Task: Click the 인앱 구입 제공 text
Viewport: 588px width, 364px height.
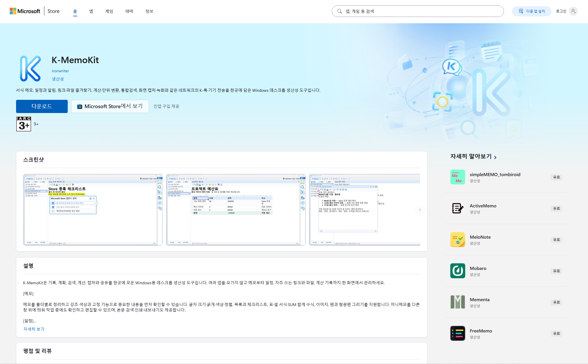Action: pos(166,106)
